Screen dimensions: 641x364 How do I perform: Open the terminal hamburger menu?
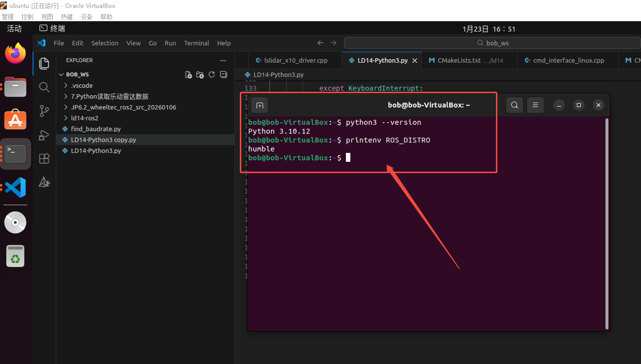pyautogui.click(x=535, y=105)
